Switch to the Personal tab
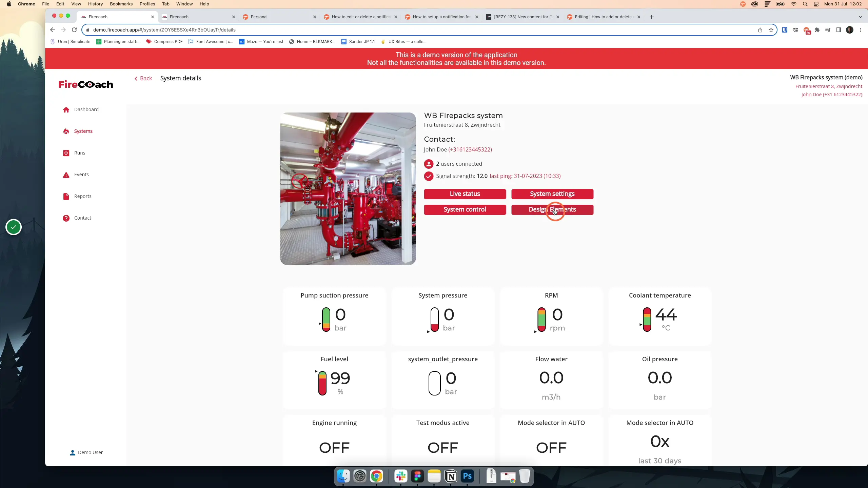The height and width of the screenshot is (488, 868). pos(279,17)
